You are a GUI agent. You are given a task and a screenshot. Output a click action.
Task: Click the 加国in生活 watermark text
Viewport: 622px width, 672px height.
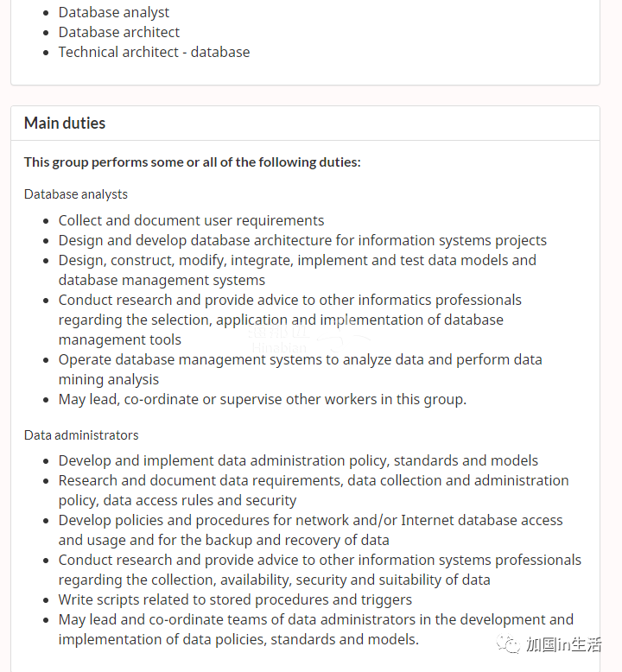(564, 644)
